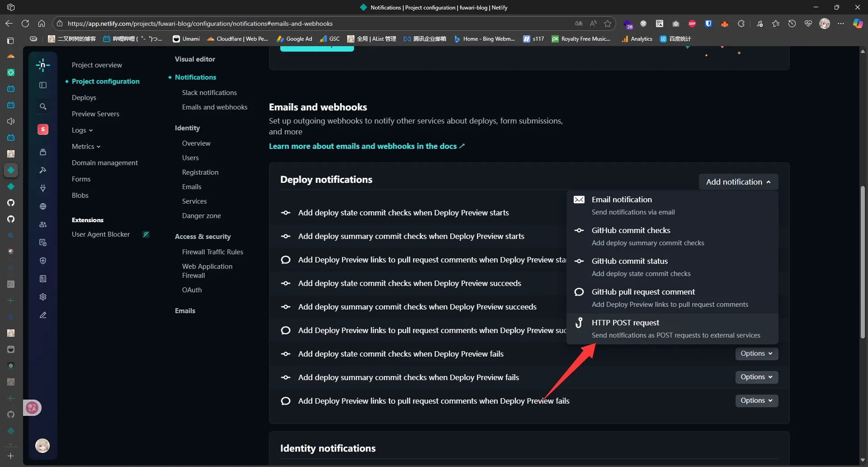Open the emails and webhooks docs link
The height and width of the screenshot is (467, 868).
(x=367, y=146)
